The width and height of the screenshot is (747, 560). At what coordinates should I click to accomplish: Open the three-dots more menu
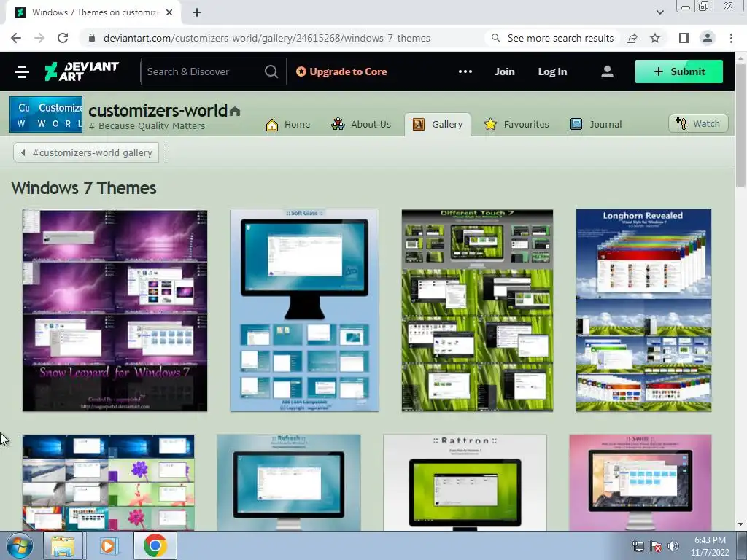click(465, 71)
